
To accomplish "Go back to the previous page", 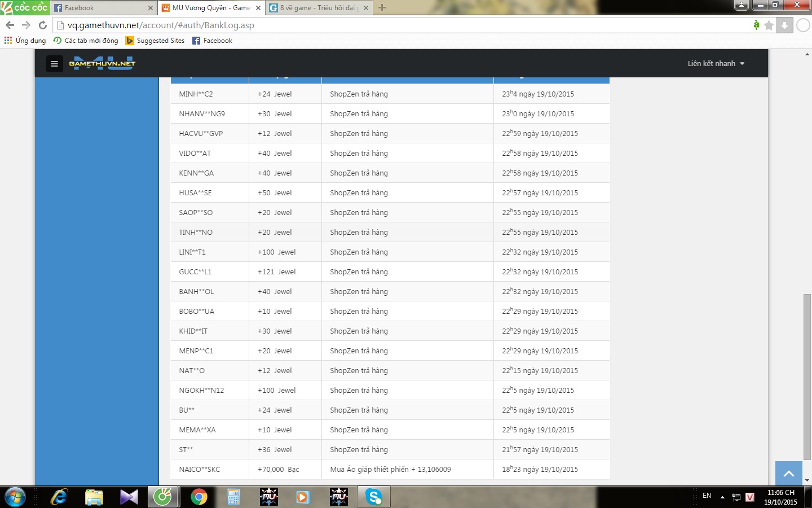I will click(10, 25).
